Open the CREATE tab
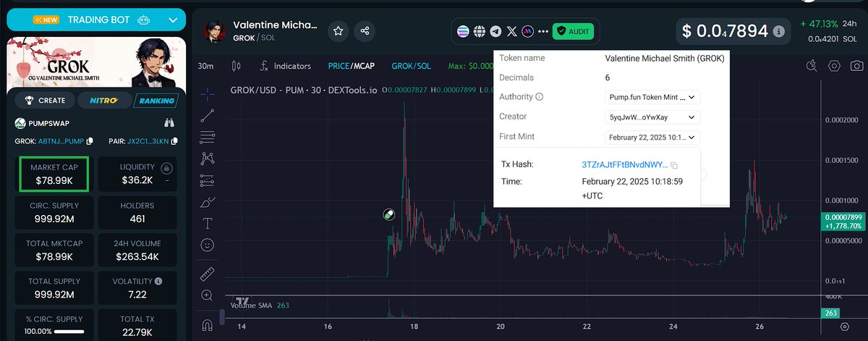Image resolution: width=868 pixels, height=341 pixels. (x=45, y=101)
